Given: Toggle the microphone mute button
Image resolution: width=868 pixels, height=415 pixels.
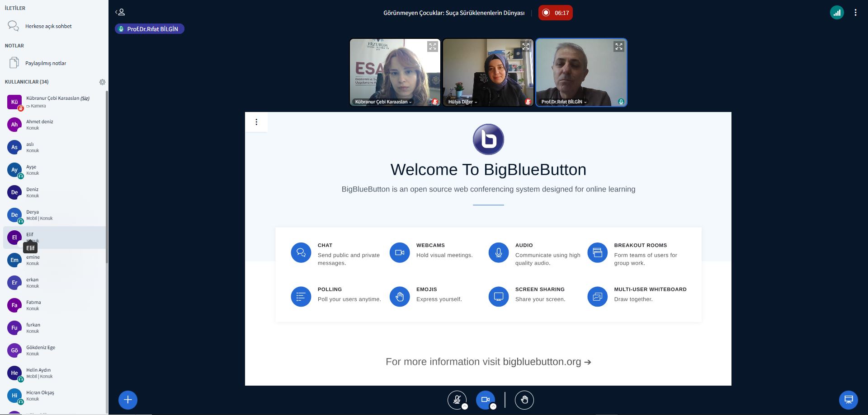Looking at the screenshot, I should coord(457,399).
